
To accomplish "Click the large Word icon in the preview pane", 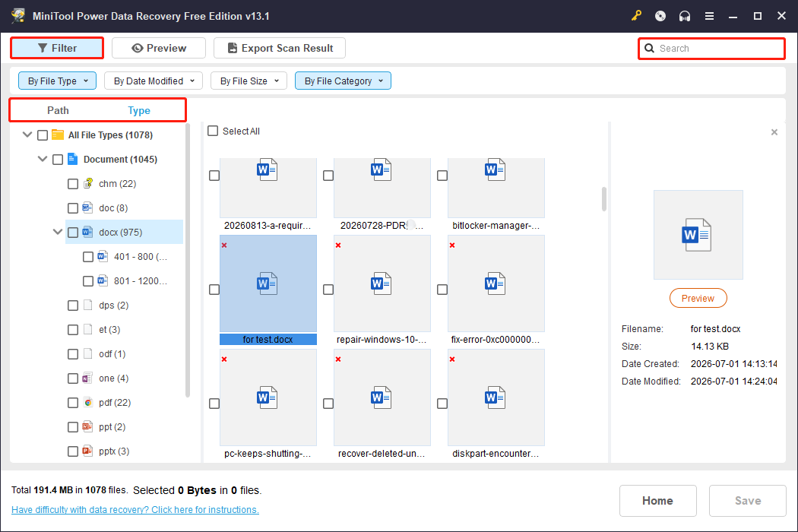I will point(697,235).
